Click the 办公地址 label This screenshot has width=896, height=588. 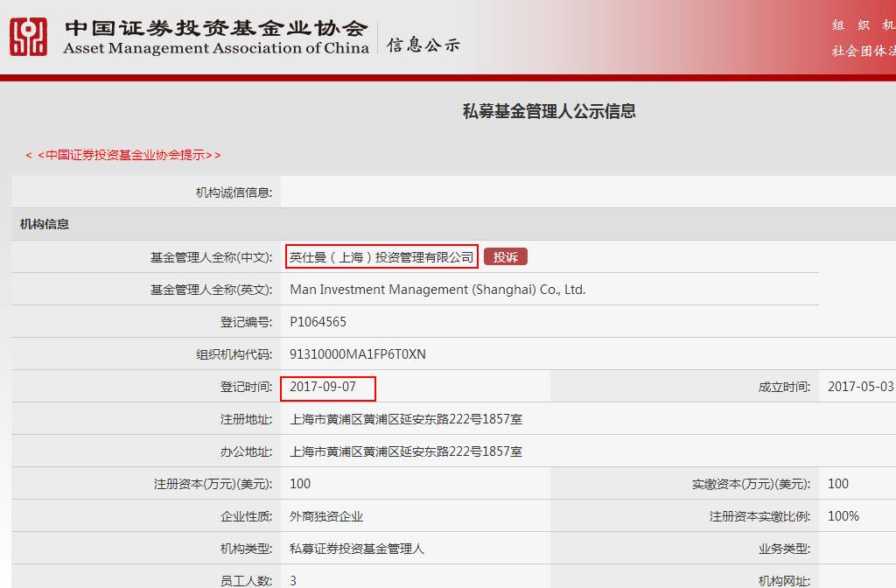click(246, 452)
